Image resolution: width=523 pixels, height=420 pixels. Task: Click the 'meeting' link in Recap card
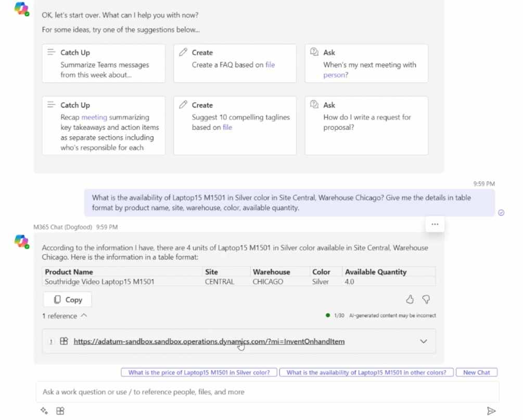tap(94, 117)
